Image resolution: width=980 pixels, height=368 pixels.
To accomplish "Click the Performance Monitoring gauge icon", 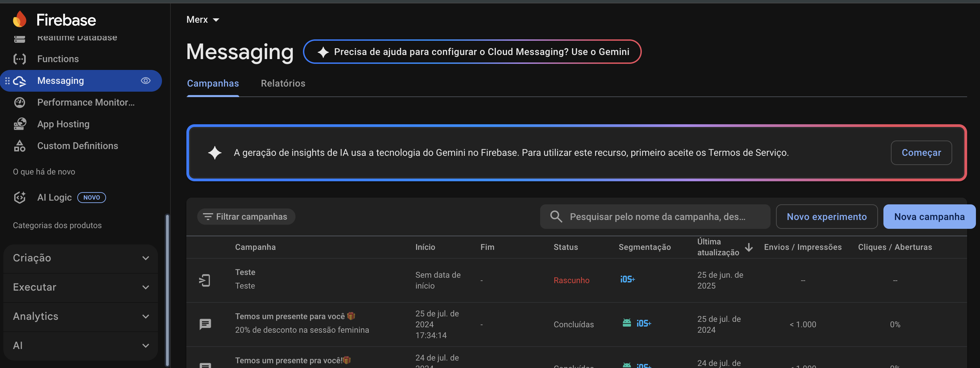I will click(x=19, y=103).
